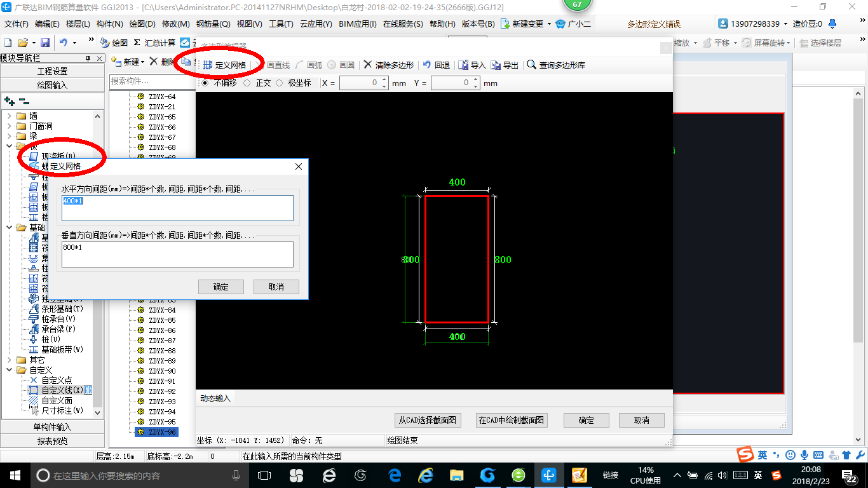Click the 从CAD选择截面图 button

[428, 420]
